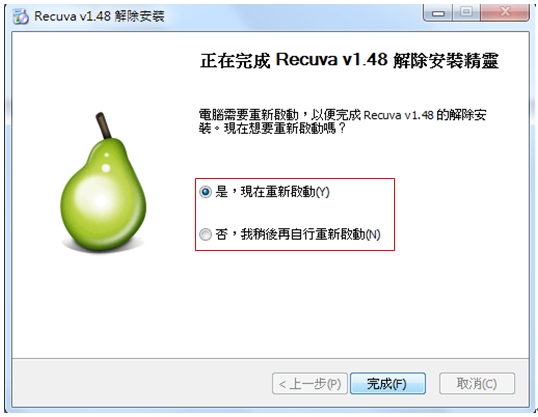Click the empty space between the two radio options

point(295,213)
